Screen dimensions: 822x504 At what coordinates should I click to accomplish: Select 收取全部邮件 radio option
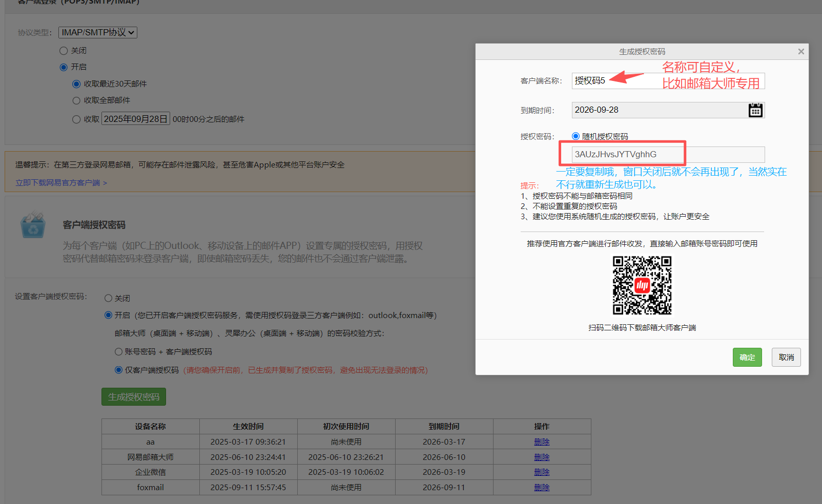tap(76, 100)
